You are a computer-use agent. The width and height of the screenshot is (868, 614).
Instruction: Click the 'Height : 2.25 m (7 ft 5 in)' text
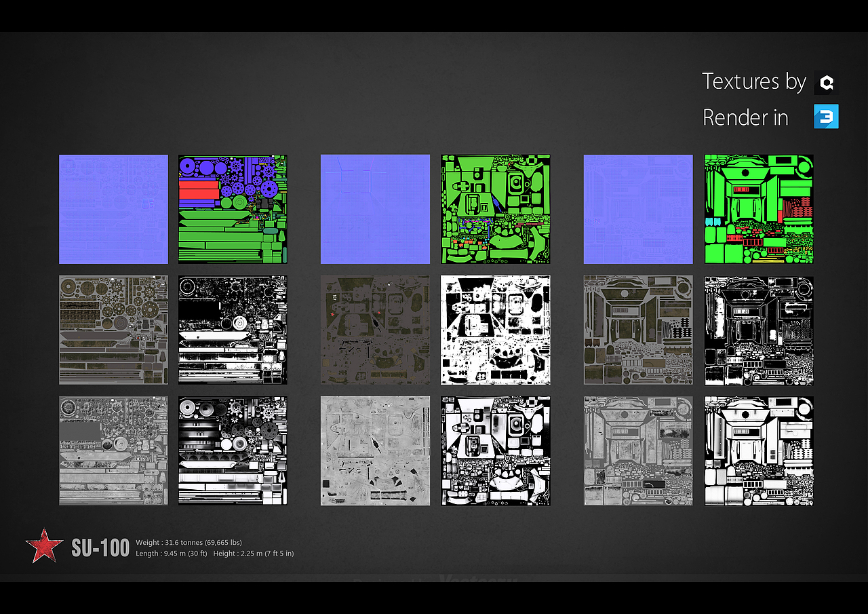pyautogui.click(x=254, y=554)
